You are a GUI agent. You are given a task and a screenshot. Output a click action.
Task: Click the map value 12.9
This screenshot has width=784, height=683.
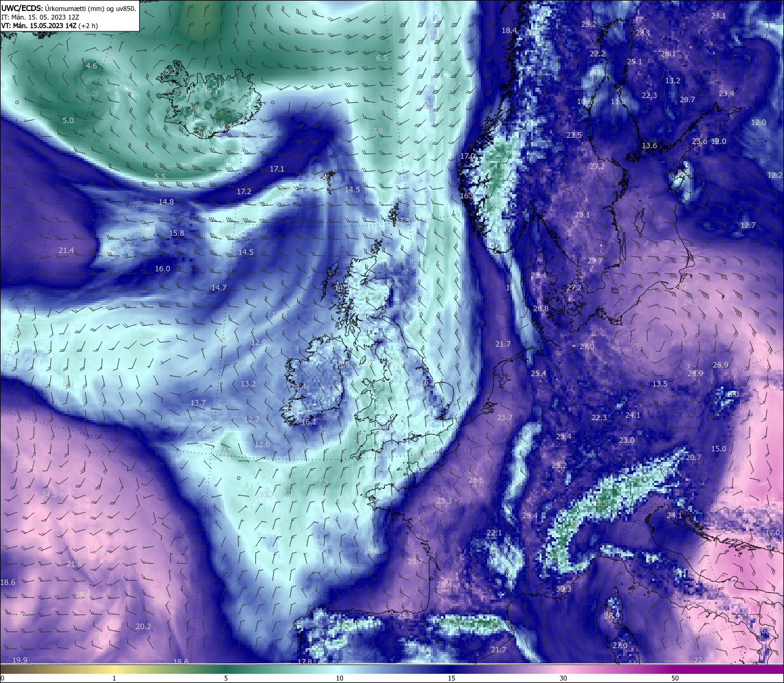(258, 342)
